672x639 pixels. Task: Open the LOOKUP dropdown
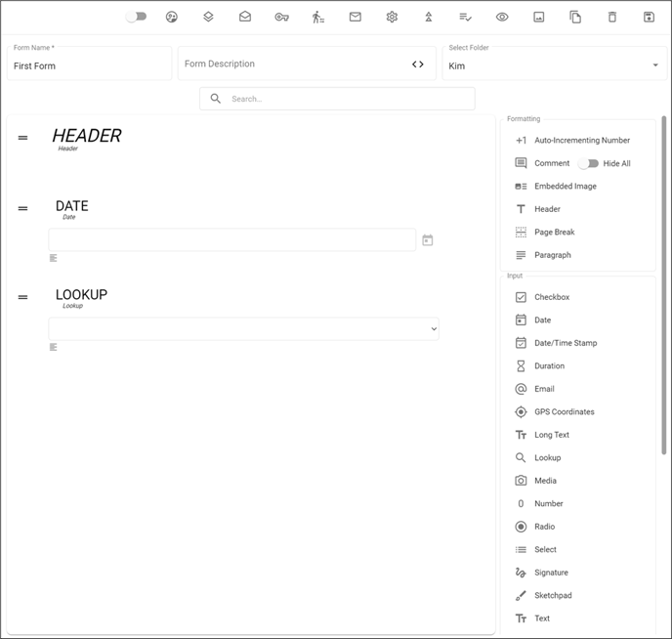click(x=243, y=328)
